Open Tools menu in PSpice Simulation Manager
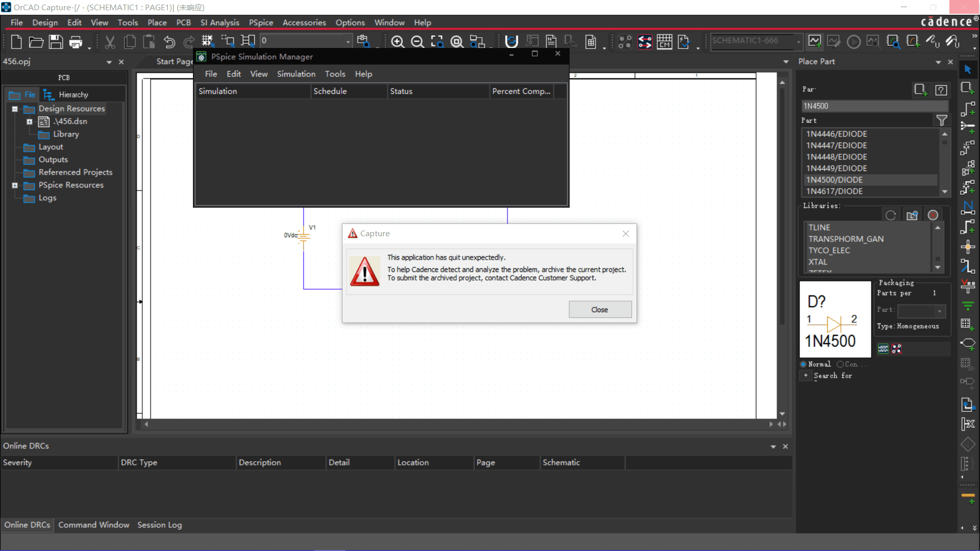 tap(335, 74)
